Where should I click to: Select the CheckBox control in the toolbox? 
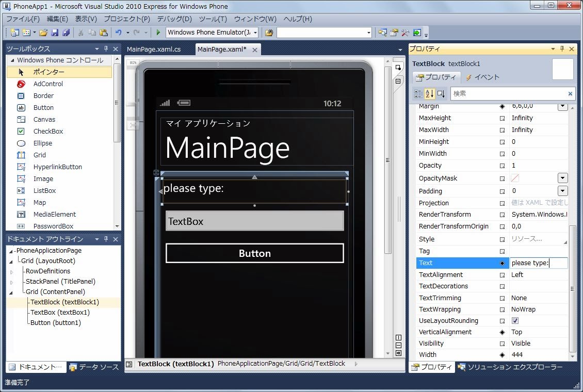(48, 131)
